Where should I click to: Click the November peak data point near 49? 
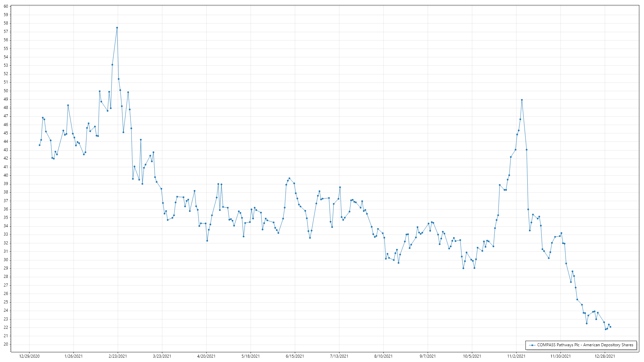(x=522, y=100)
